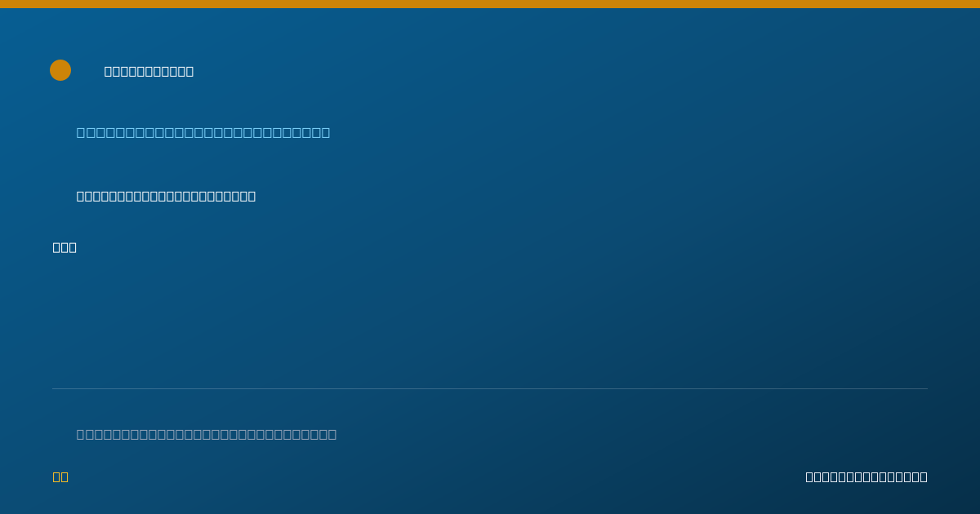Click the first glyph of the bottom-right footer
The height and width of the screenshot is (514, 980).
pos(810,476)
